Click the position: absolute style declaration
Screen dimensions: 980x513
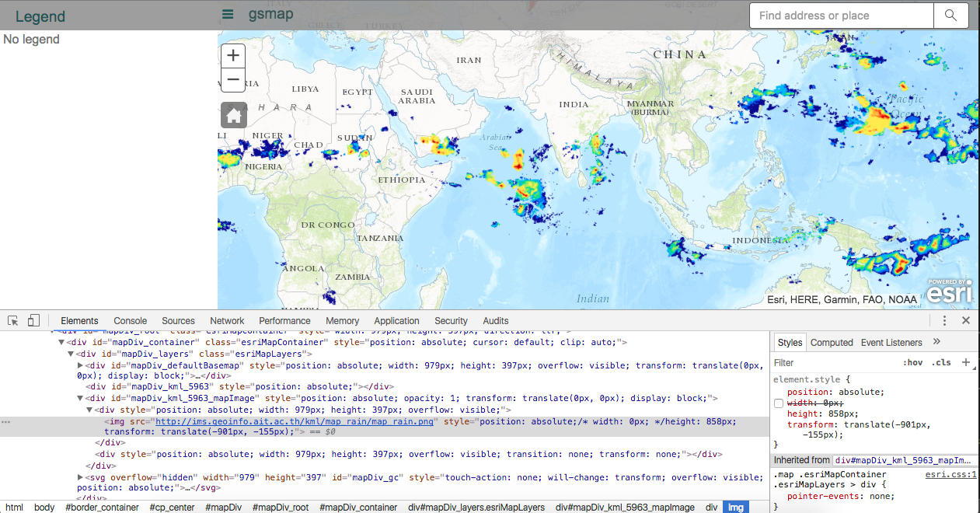click(x=835, y=392)
